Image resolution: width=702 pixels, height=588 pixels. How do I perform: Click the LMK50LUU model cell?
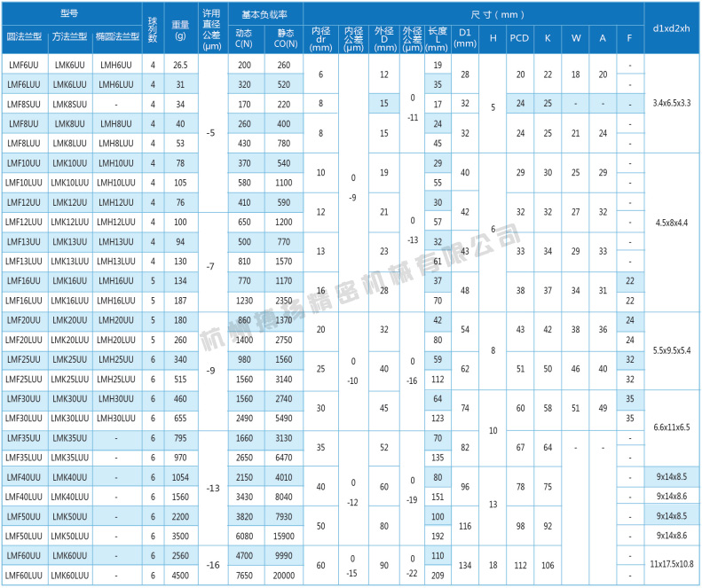[69, 536]
